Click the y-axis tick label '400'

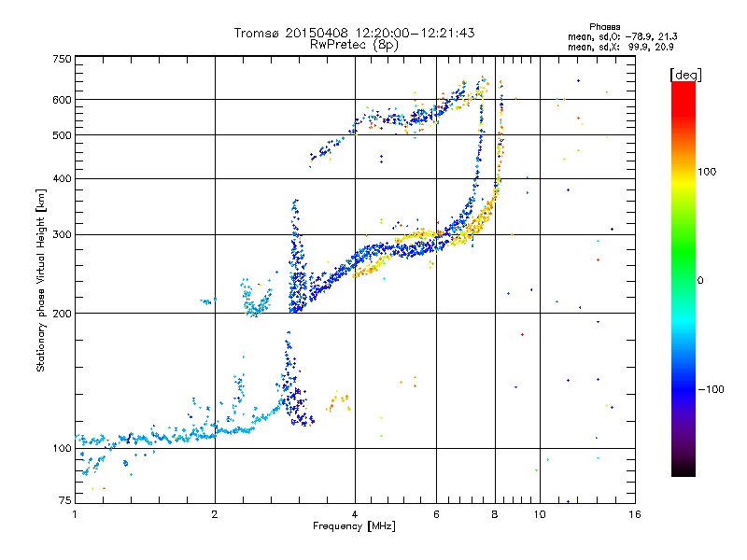click(x=63, y=178)
